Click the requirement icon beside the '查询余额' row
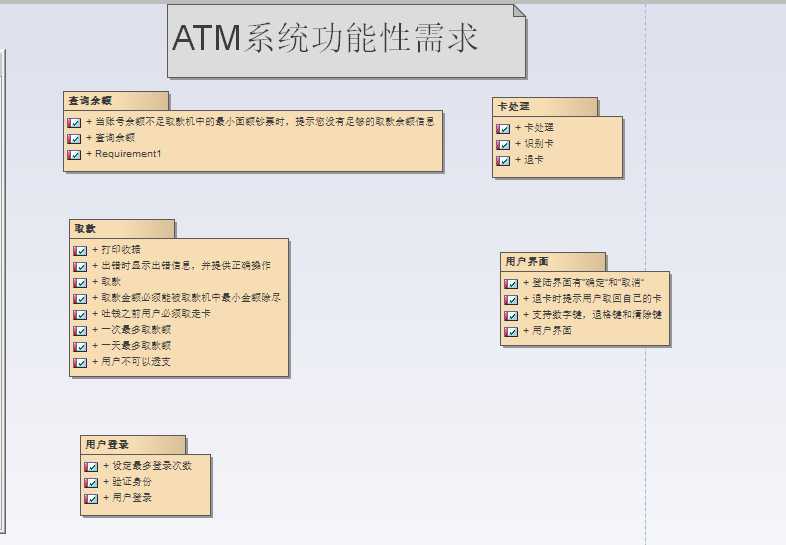This screenshot has width=786, height=545. tap(74, 138)
